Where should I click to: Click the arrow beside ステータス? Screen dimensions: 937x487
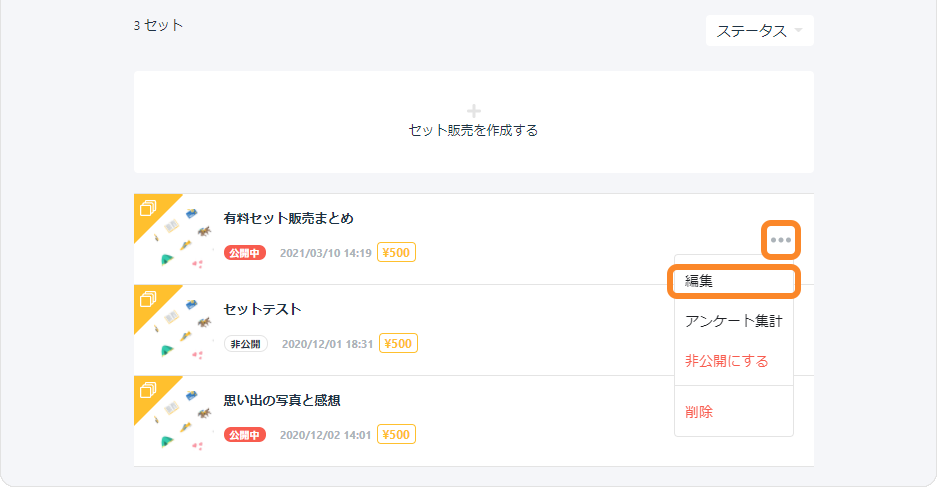pos(798,30)
